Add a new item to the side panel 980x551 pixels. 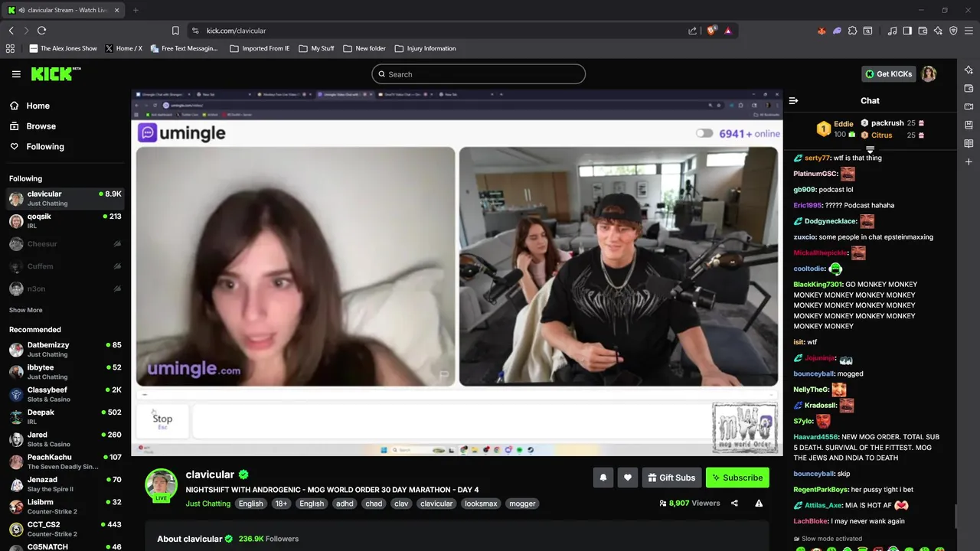(x=969, y=161)
